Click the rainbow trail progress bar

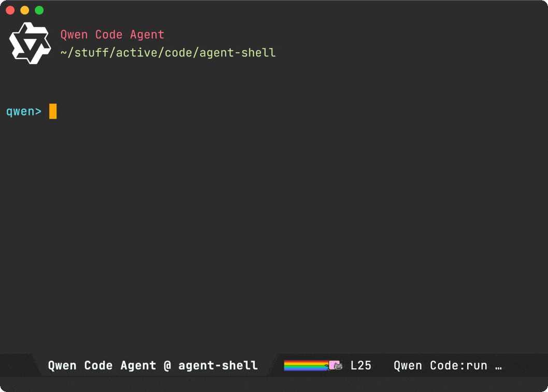(x=306, y=366)
